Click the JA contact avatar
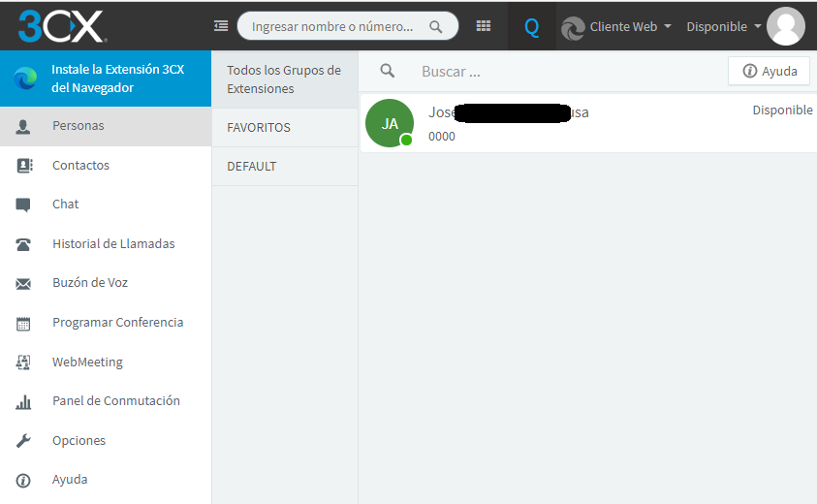 [x=390, y=124]
